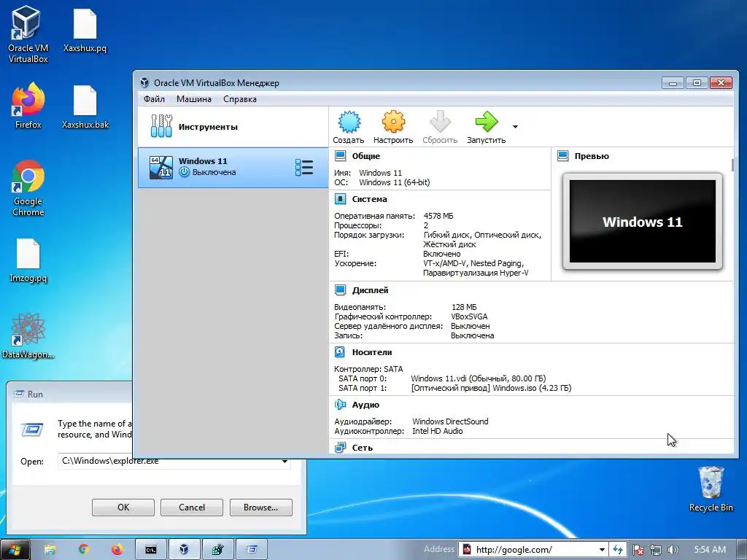Click the Сеть network icon
This screenshot has height=560, width=747.
point(340,447)
